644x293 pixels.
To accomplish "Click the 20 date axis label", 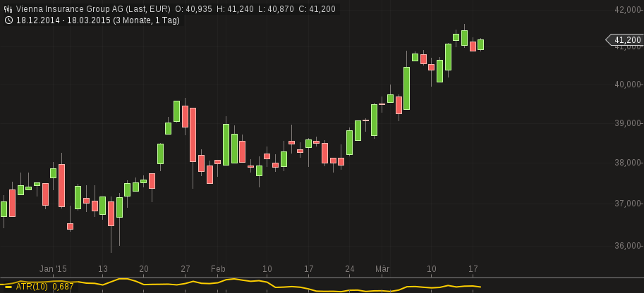I will tap(144, 269).
